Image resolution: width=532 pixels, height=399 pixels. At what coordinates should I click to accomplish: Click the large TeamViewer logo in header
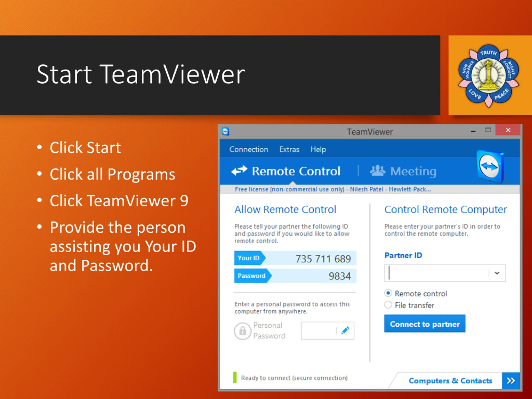click(x=490, y=166)
